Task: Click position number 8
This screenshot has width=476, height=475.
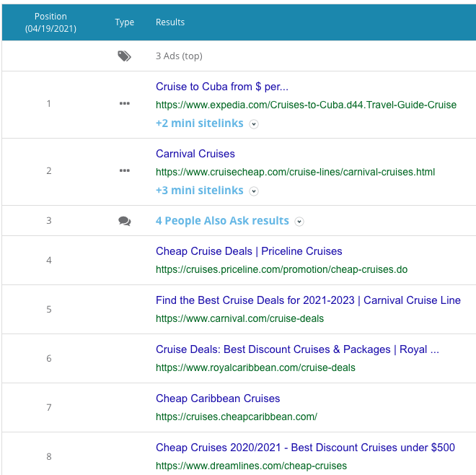Action: tap(49, 457)
